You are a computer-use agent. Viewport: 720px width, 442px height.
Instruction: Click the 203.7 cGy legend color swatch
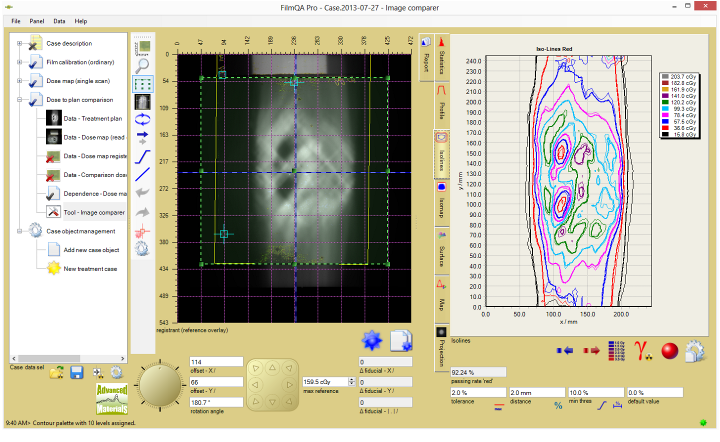[665, 77]
